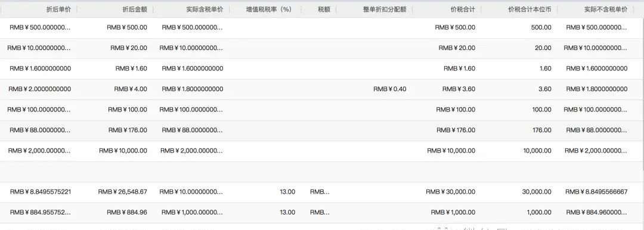Viewport: 644px width, 230px height.
Task: Click RMB¥2,000.00000… in the 实际不含税单价 column
Action: [x=596, y=151]
